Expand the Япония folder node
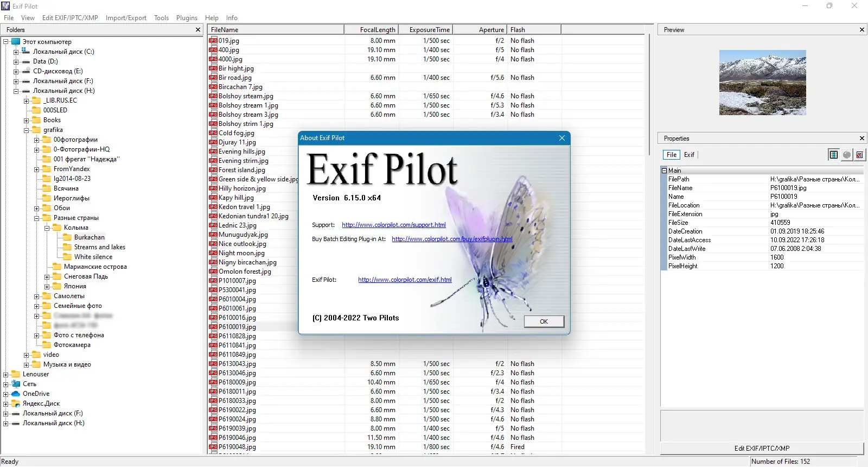This screenshot has width=868, height=467. 47,287
